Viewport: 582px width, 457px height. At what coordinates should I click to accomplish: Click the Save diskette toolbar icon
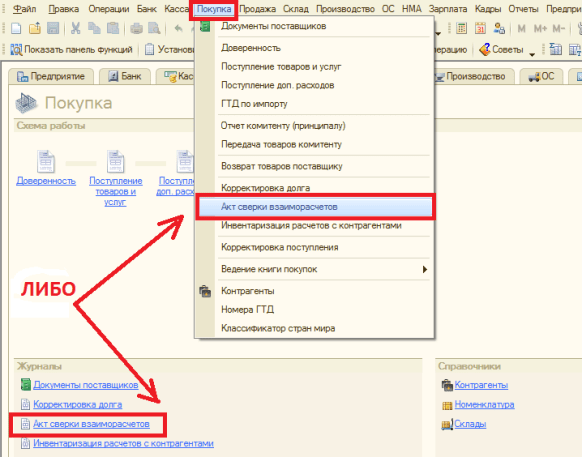[x=53, y=28]
